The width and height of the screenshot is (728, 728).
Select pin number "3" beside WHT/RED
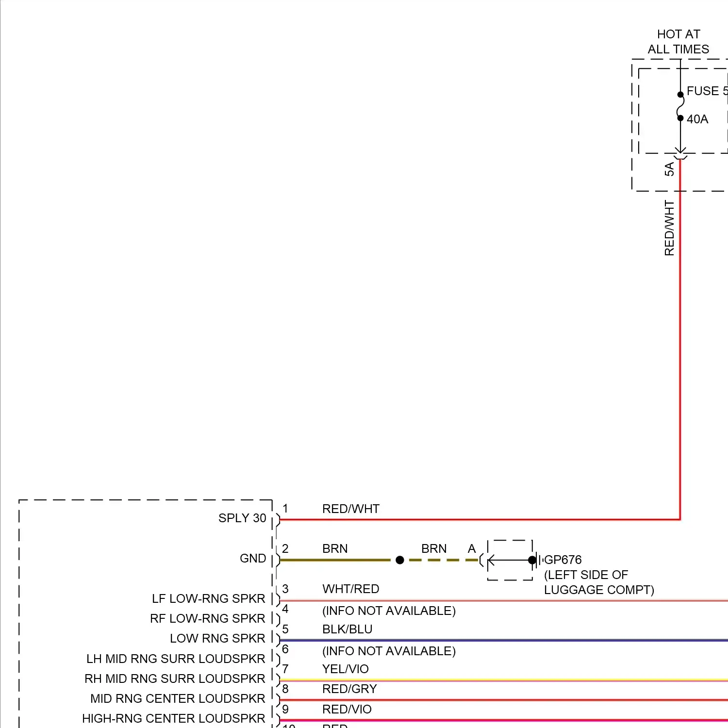click(x=285, y=589)
